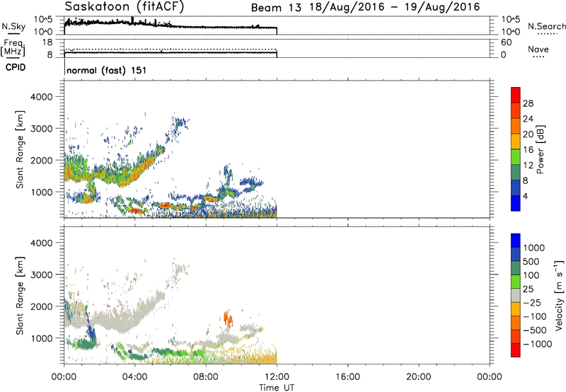The image size is (566, 392).
Task: Click Velocity colorbar value '-1000'
Action: (538, 344)
